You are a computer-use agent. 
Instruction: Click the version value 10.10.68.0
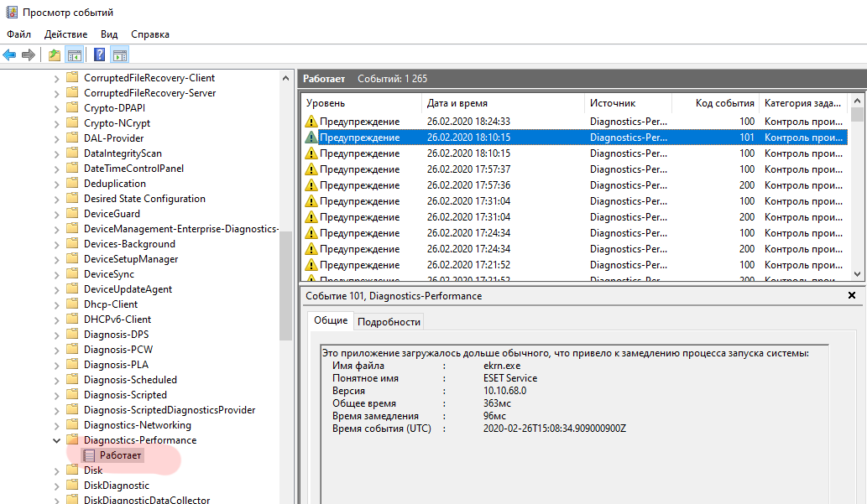tap(504, 390)
